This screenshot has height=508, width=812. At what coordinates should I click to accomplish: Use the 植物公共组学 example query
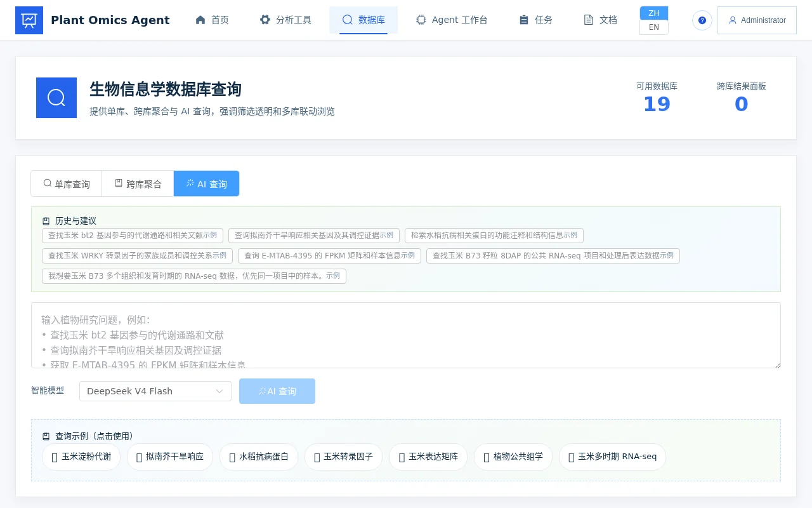coord(513,457)
